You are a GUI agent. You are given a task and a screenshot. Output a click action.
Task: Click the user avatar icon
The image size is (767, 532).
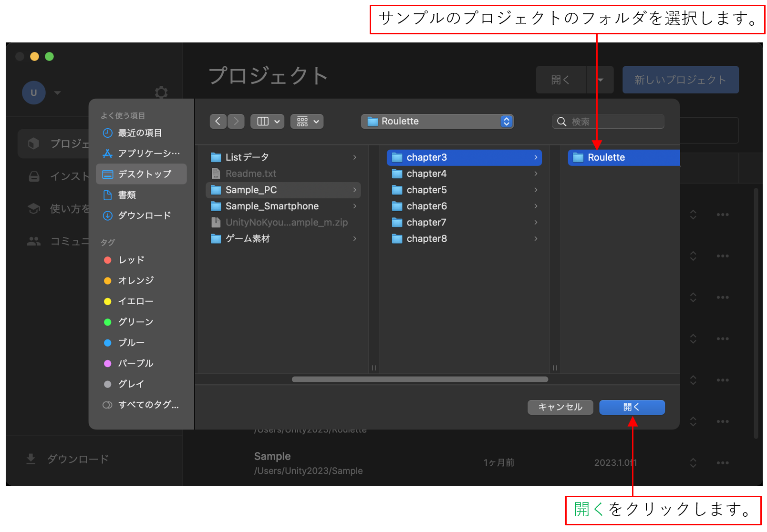[33, 93]
